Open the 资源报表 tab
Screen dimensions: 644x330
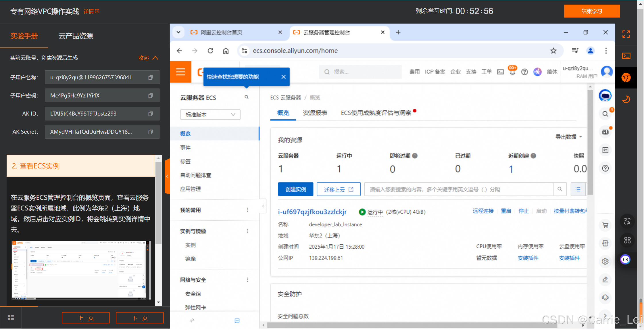pyautogui.click(x=315, y=113)
